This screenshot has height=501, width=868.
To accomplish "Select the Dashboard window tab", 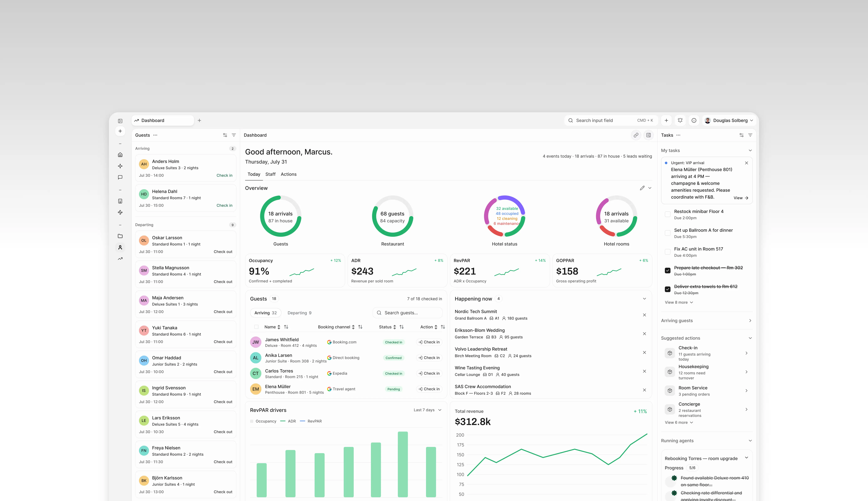I will [x=162, y=120].
